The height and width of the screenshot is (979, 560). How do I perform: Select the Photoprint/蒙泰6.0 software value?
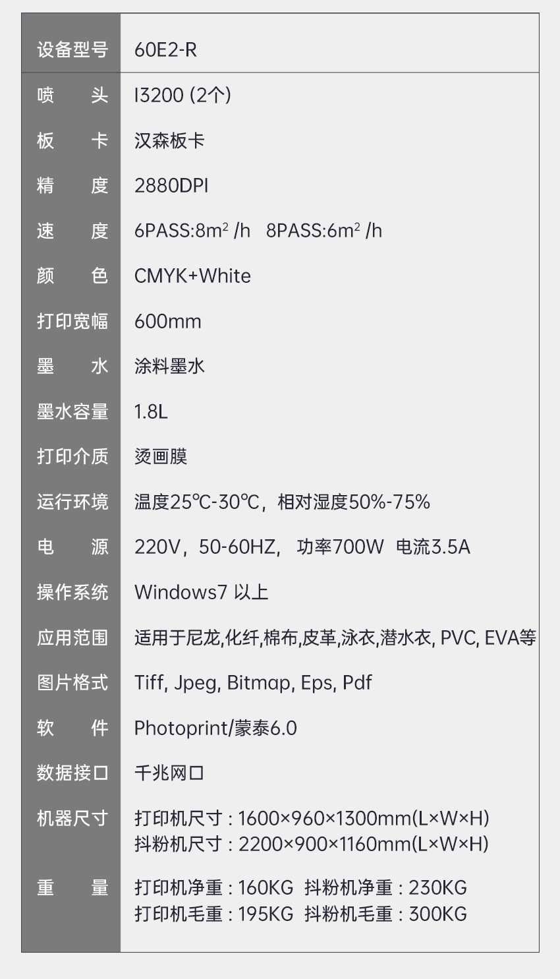pos(215,728)
